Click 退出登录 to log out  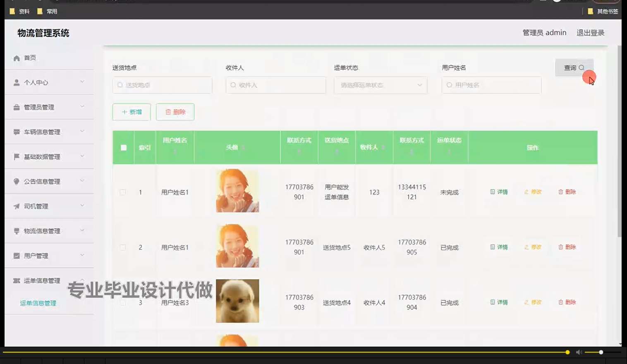tap(590, 33)
